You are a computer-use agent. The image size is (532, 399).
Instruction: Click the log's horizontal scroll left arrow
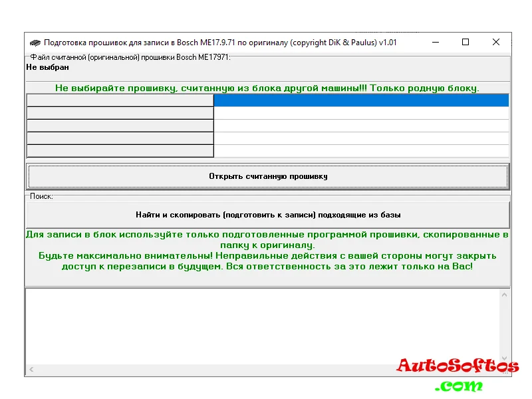coord(31,369)
